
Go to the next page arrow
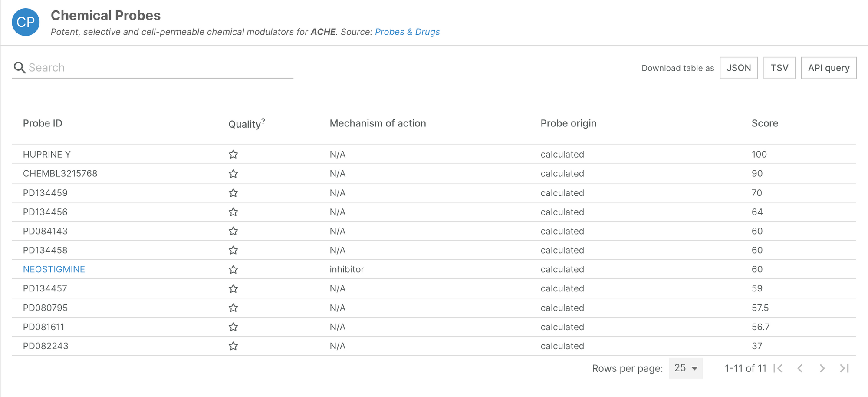click(x=822, y=368)
